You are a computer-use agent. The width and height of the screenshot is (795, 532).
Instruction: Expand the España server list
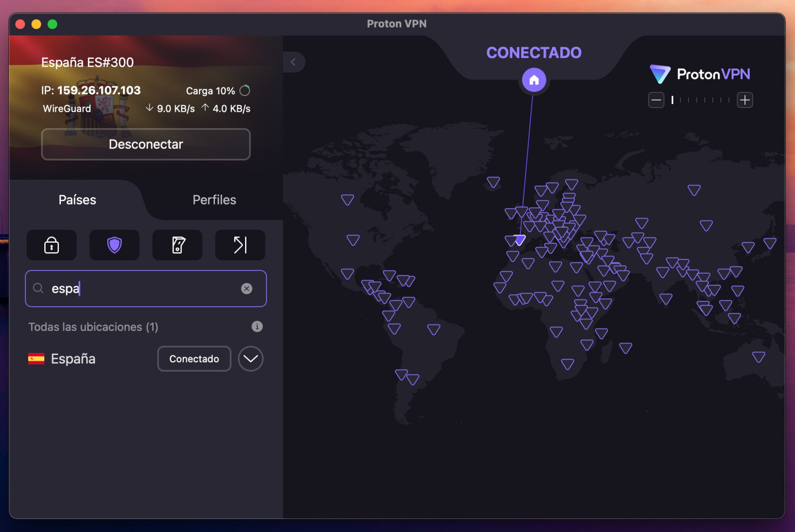click(250, 359)
